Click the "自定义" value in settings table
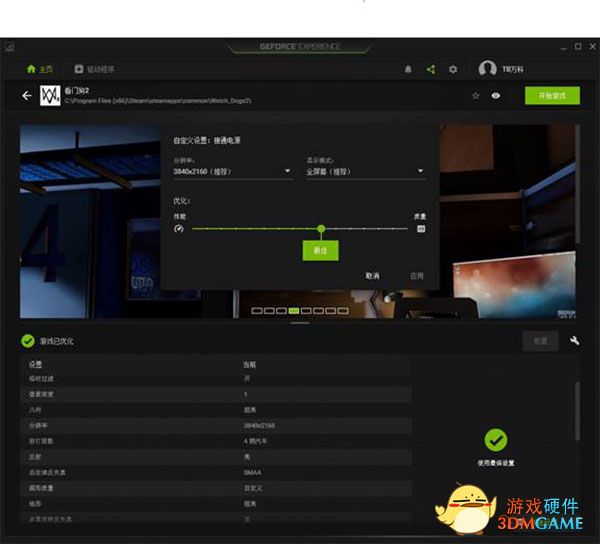This screenshot has height=544, width=600. click(x=253, y=488)
